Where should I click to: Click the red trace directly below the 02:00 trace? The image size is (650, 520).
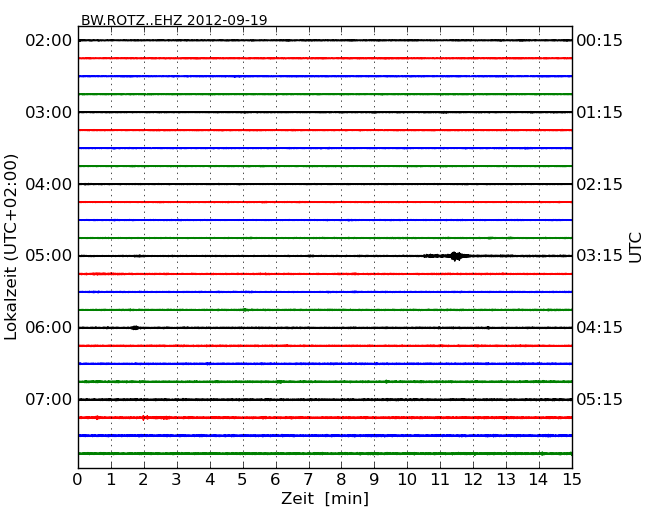click(325, 58)
